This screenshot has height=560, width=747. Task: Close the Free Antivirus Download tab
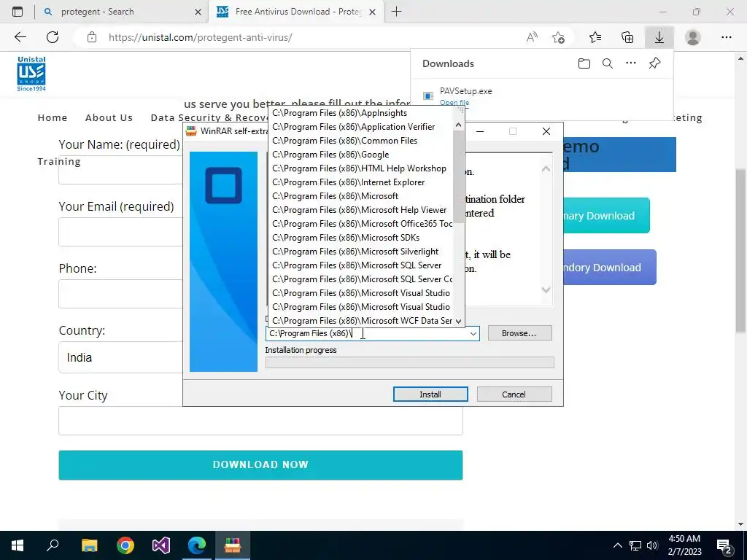coord(373,12)
